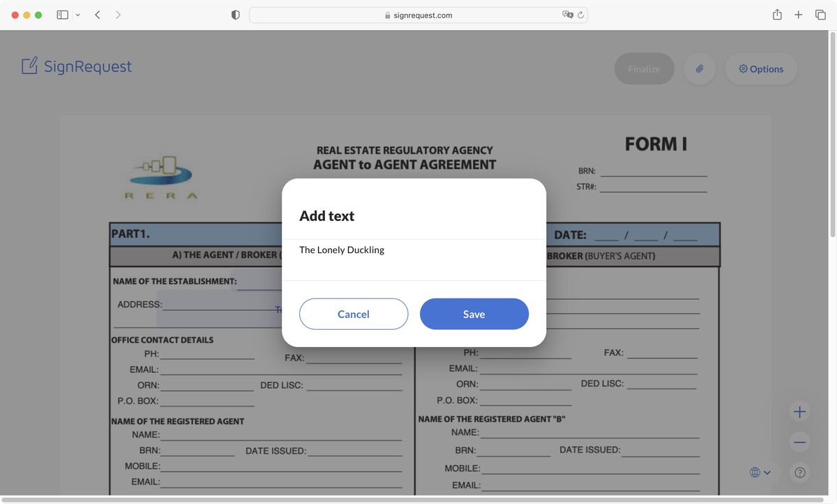Click the privacy shield icon in Safari
This screenshot has width=837, height=504.
[x=235, y=14]
